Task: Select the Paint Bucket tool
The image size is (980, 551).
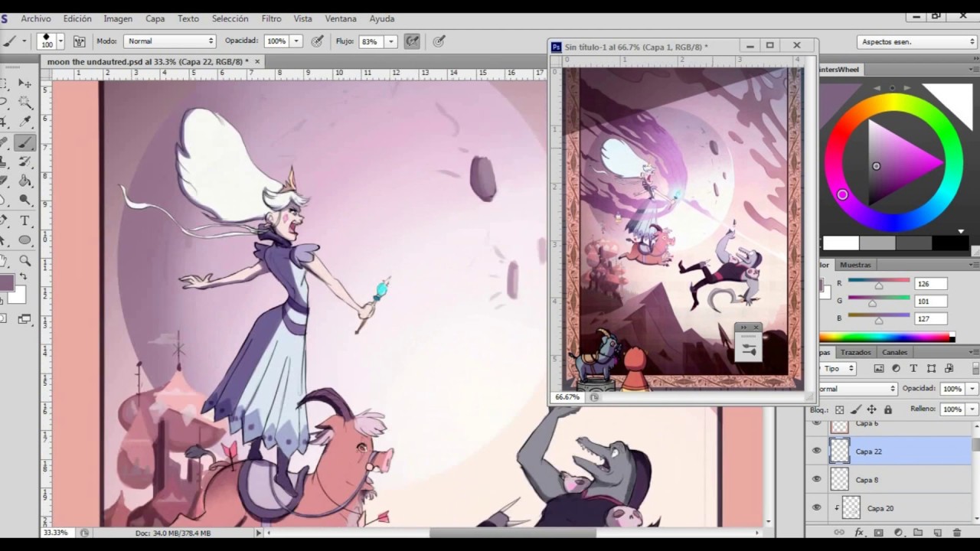Action: 25,181
